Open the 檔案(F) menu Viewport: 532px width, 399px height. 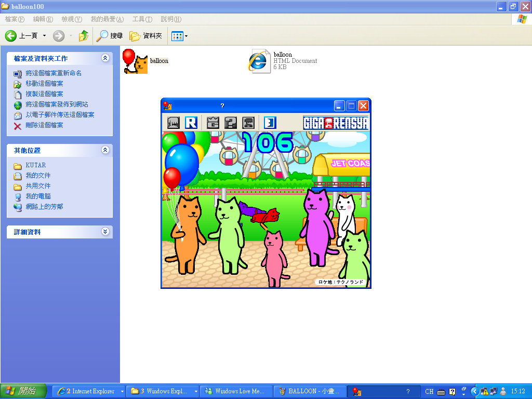(15, 19)
